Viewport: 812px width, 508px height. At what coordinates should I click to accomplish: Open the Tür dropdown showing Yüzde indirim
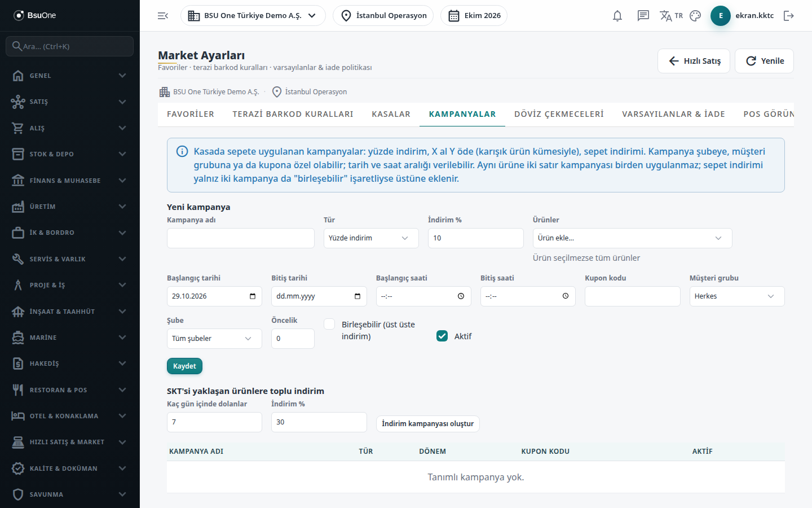coord(371,238)
